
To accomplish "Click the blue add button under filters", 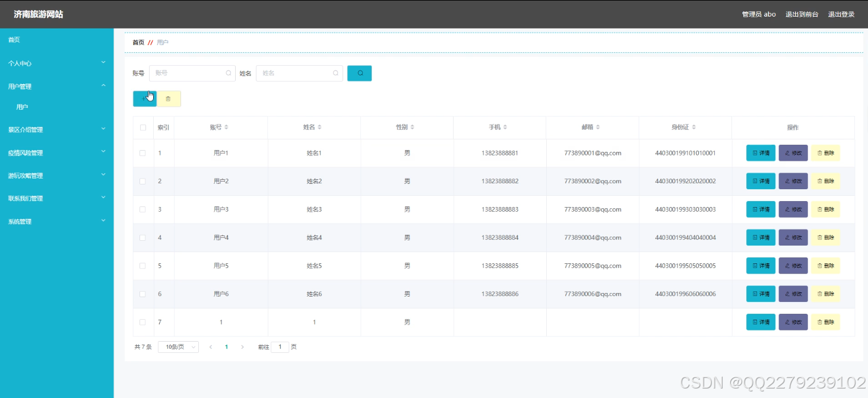I will pyautogui.click(x=145, y=99).
